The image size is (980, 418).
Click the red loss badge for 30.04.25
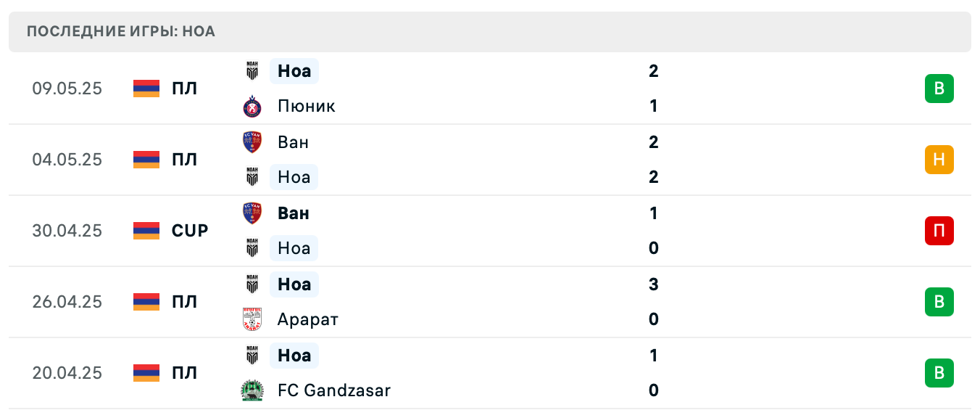tap(939, 231)
